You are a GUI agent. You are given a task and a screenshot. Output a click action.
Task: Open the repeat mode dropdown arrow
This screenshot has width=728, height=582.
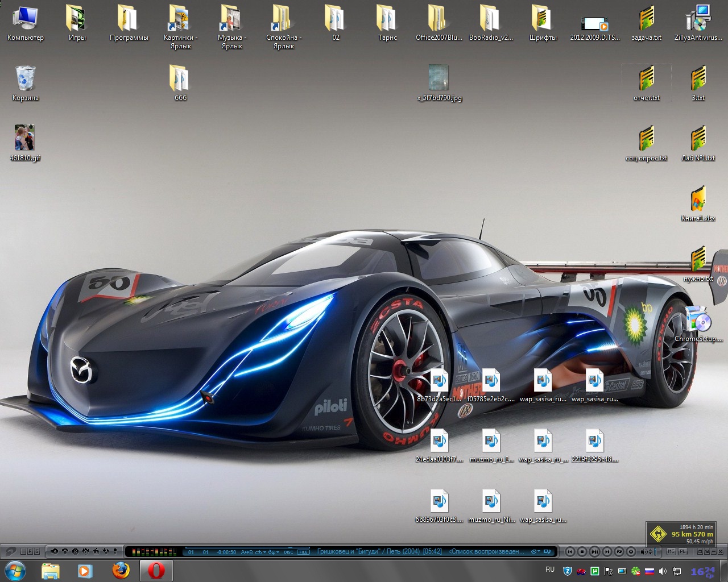pos(264,552)
